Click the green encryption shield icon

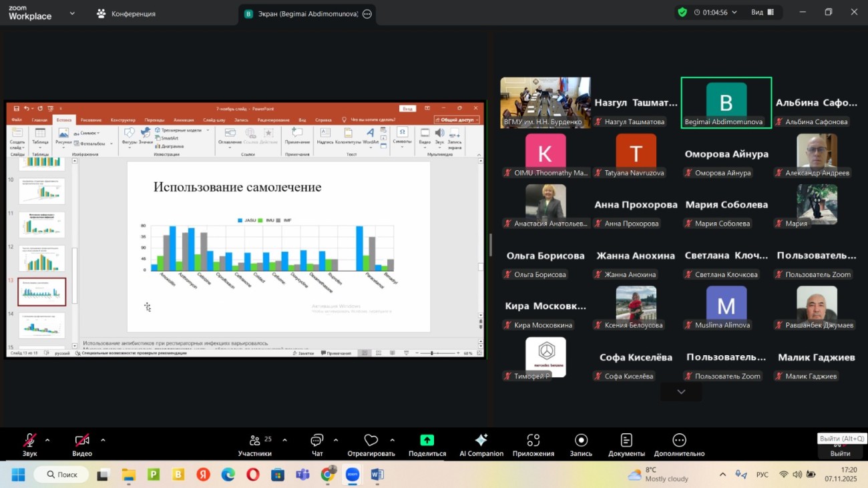(682, 12)
